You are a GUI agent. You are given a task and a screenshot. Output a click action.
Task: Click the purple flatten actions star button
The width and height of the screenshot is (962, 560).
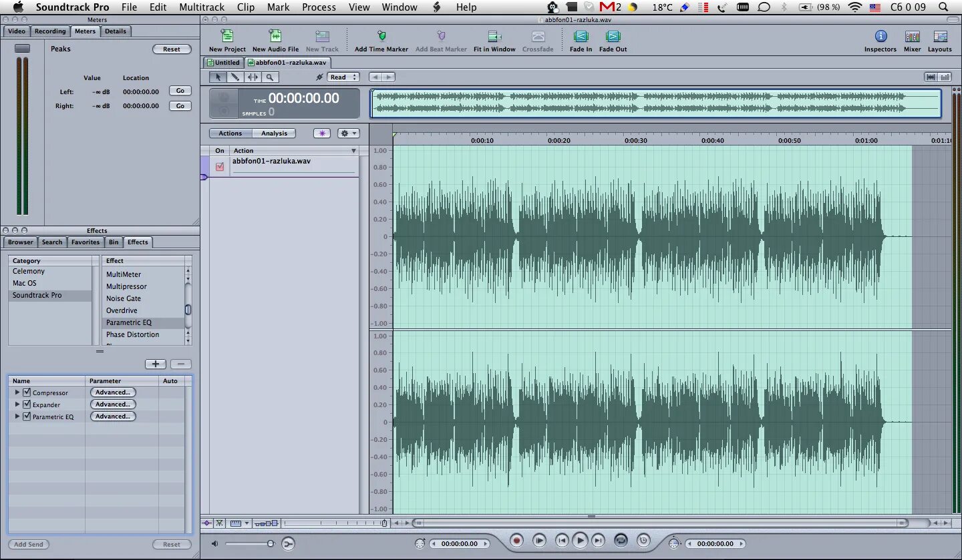tap(322, 133)
